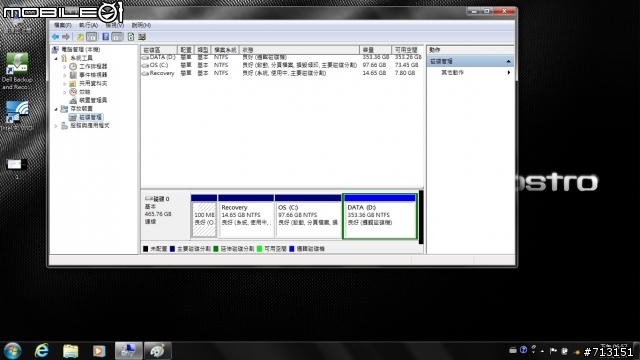This screenshot has height=360, width=640.
Task: Toggle the show/hide console tree toolbar icon
Action: click(92, 37)
